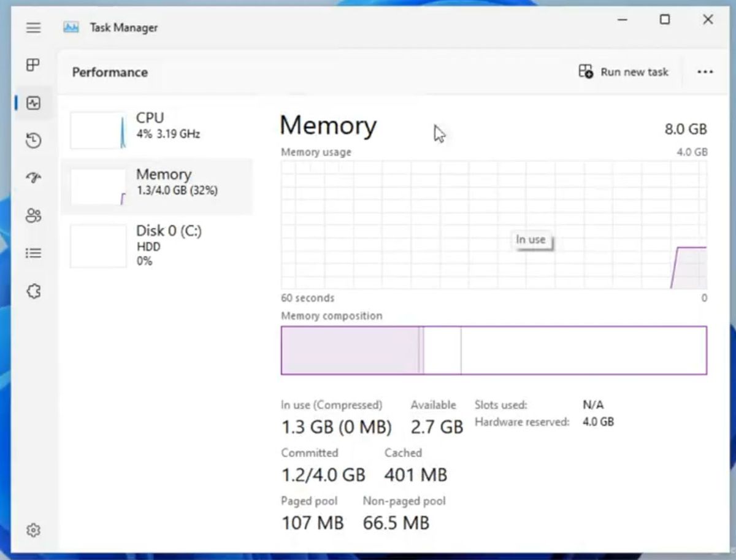Open Startup apps page icon

click(x=33, y=178)
